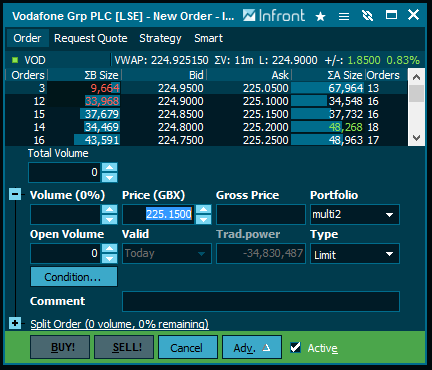Open the Strategy tab

(x=160, y=38)
